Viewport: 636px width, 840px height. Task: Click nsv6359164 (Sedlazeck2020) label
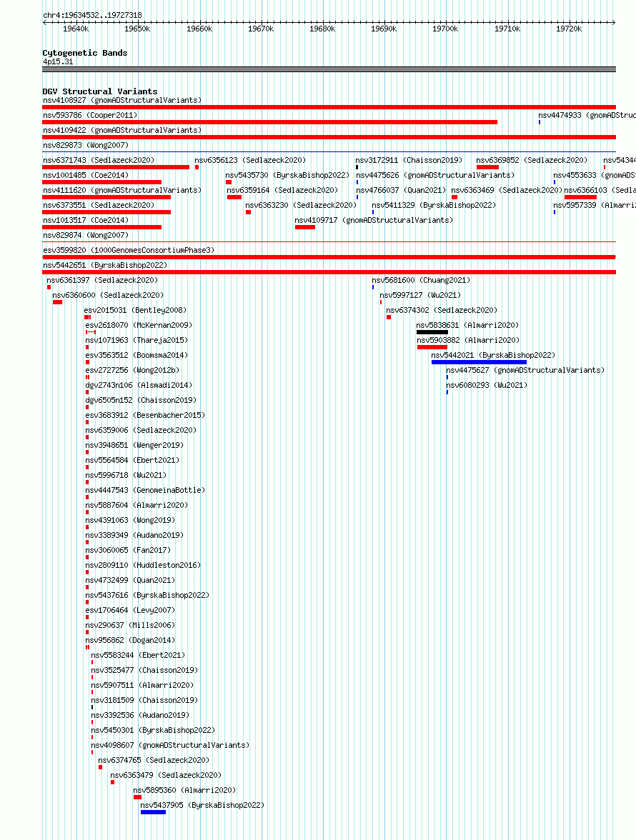click(x=282, y=190)
